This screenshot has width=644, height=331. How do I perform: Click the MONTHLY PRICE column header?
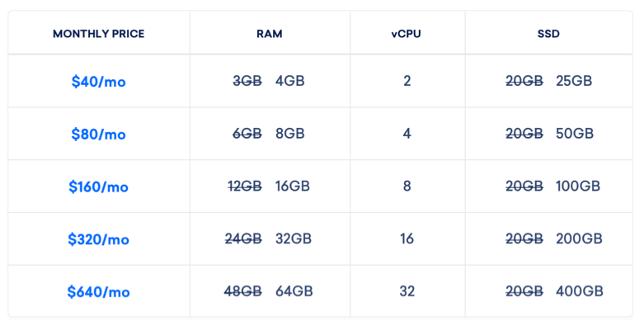(98, 34)
